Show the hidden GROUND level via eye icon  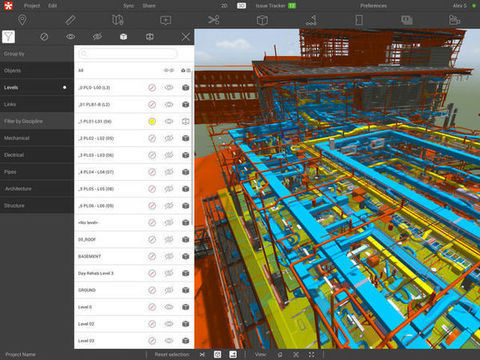point(169,290)
